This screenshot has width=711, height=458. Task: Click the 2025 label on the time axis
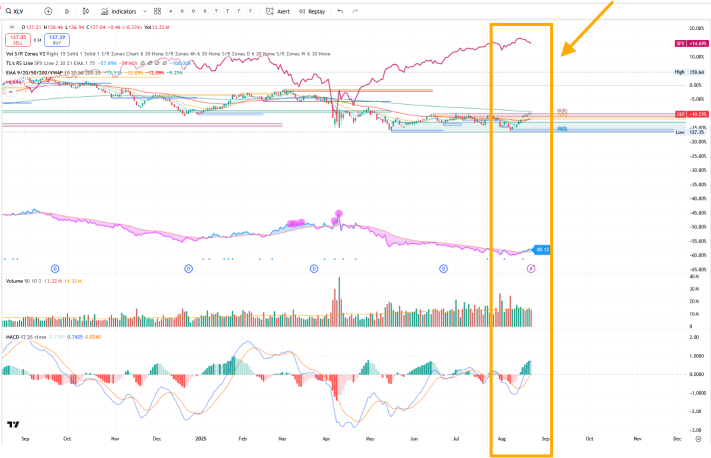[x=201, y=439]
